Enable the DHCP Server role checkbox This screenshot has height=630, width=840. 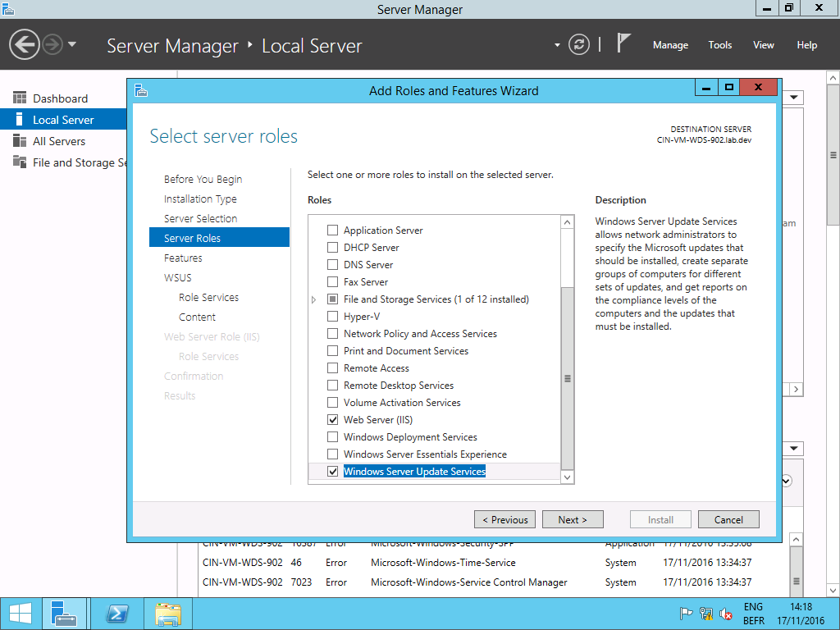click(x=333, y=248)
